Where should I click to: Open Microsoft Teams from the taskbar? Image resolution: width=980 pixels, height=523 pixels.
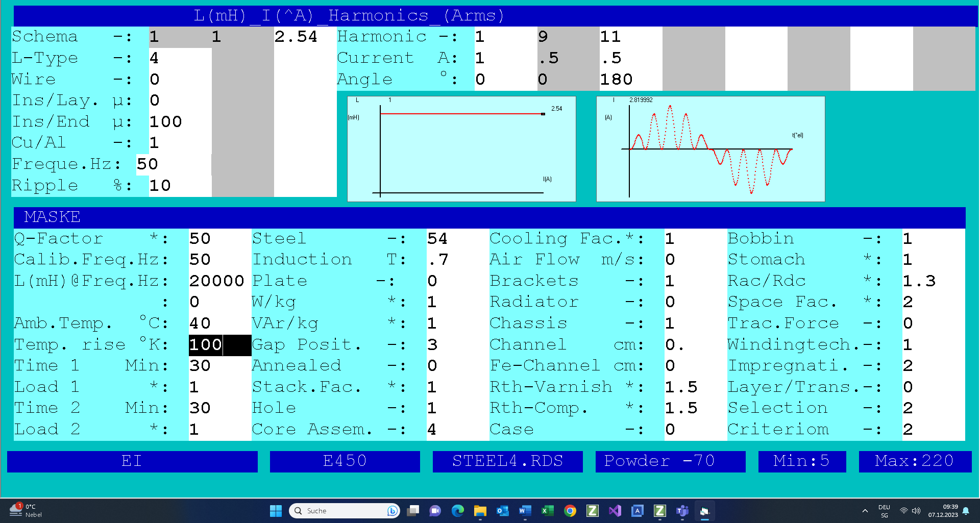point(682,511)
